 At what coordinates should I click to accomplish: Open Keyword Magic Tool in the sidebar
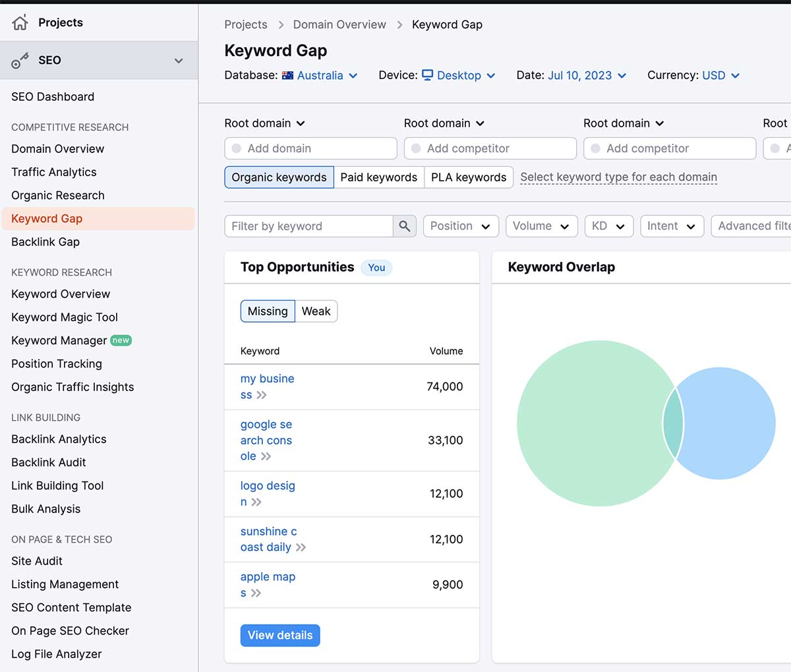[65, 317]
